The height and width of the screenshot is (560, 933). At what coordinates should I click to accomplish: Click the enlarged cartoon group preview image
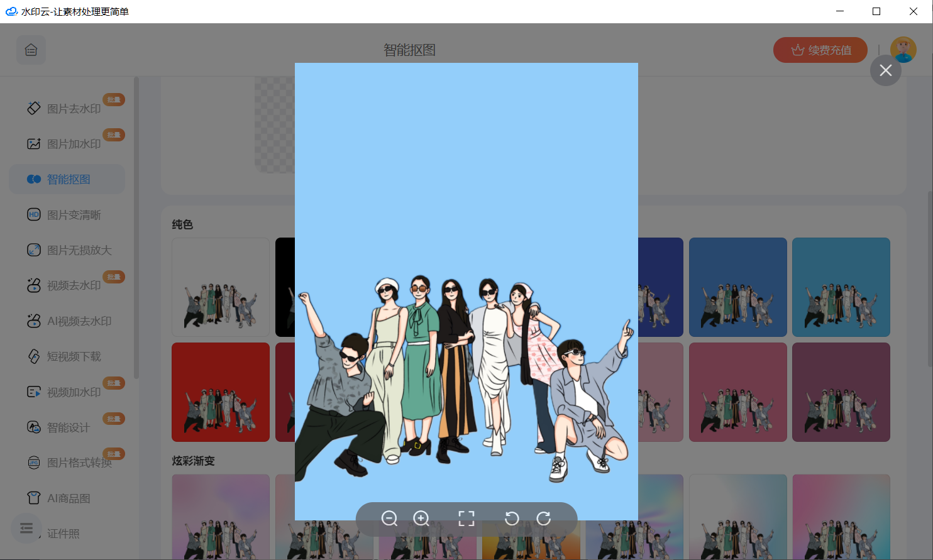point(466,292)
